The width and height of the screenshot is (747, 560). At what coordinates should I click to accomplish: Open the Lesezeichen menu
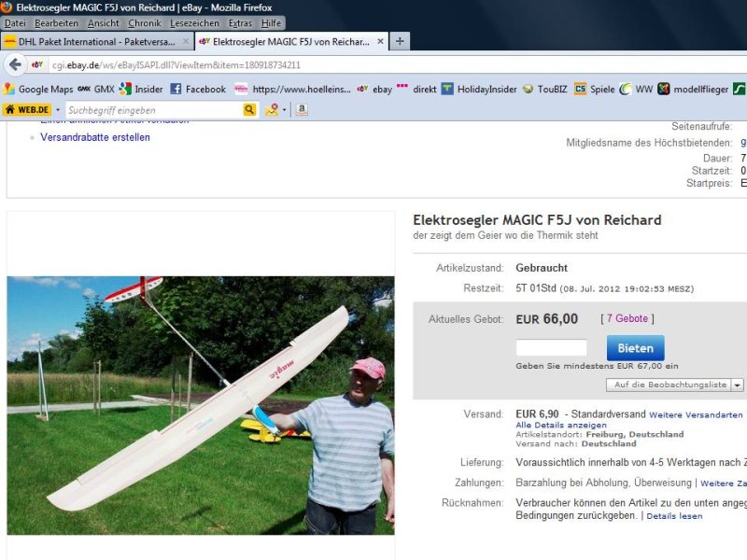[194, 22]
